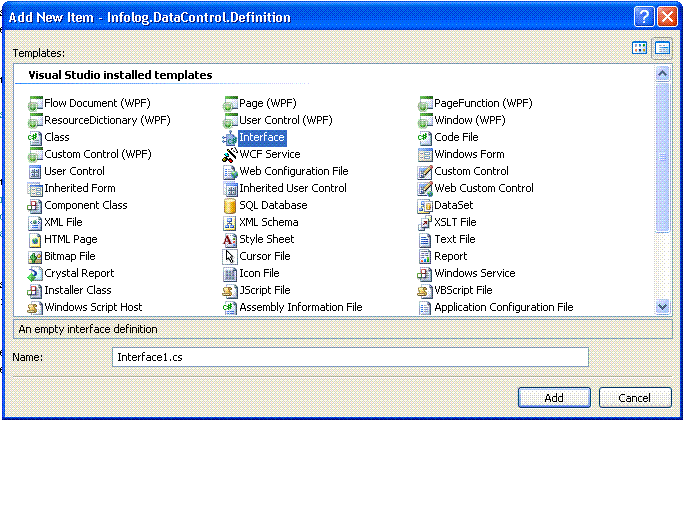Pick the XML File template icon

pos(35,223)
